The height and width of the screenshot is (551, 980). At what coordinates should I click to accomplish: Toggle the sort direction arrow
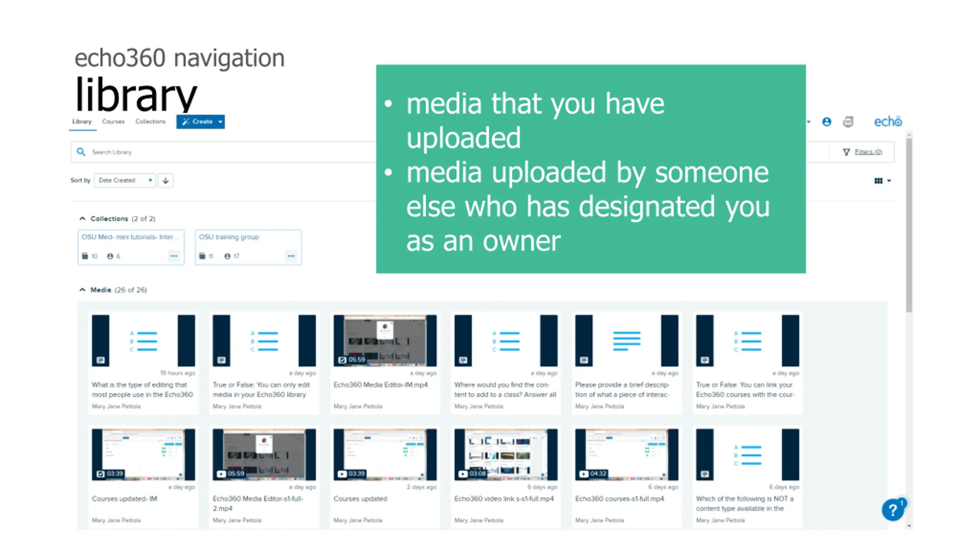click(x=165, y=180)
